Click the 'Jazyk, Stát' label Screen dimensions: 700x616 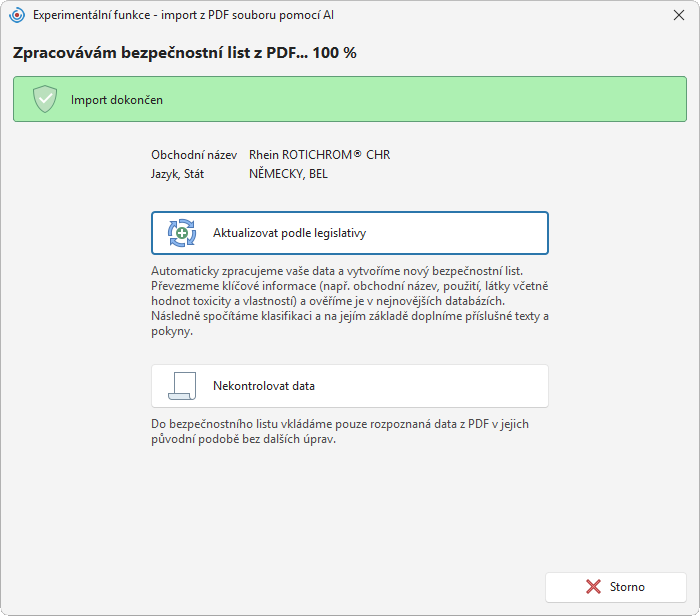point(177,174)
